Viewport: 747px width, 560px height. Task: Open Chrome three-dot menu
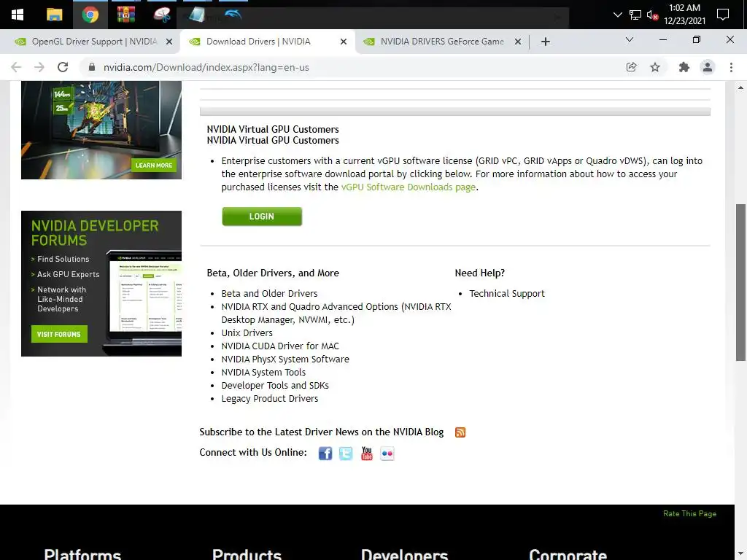click(731, 67)
